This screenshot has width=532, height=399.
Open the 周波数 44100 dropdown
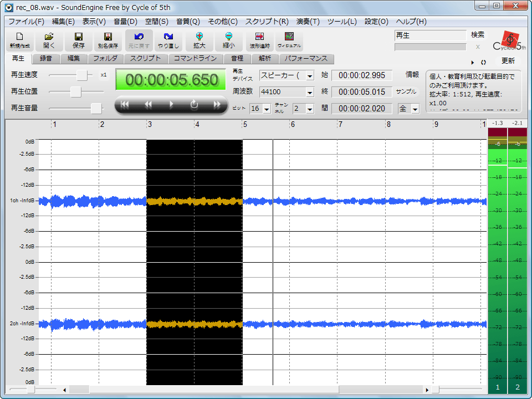tap(309, 92)
